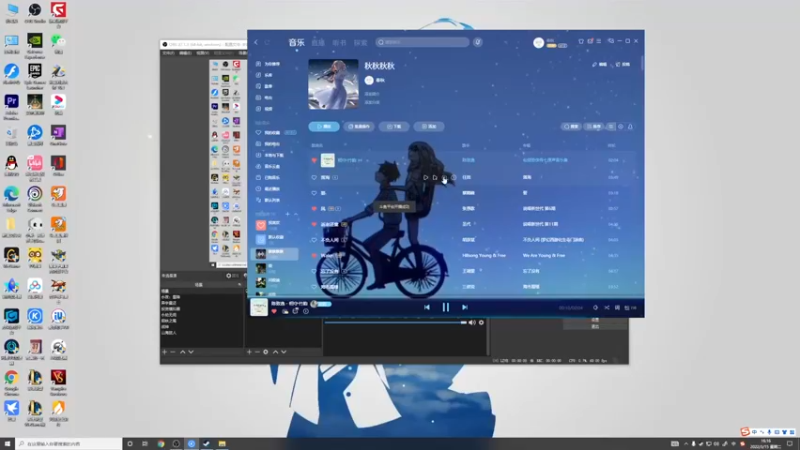Open the 最近播放 clock item in the sidebar

[x=268, y=189]
